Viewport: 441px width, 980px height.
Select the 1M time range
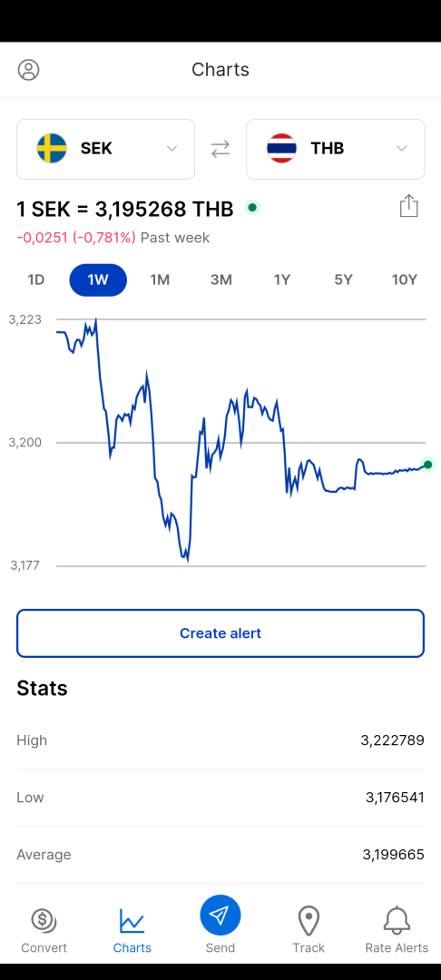point(160,280)
